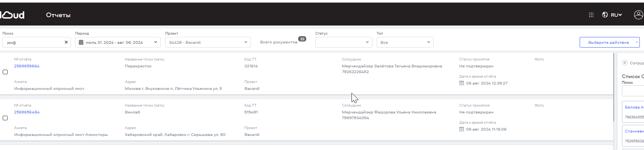644x150 pixels.
Task: Click address Москва г, Внуковское п
Action: [x=173, y=88]
